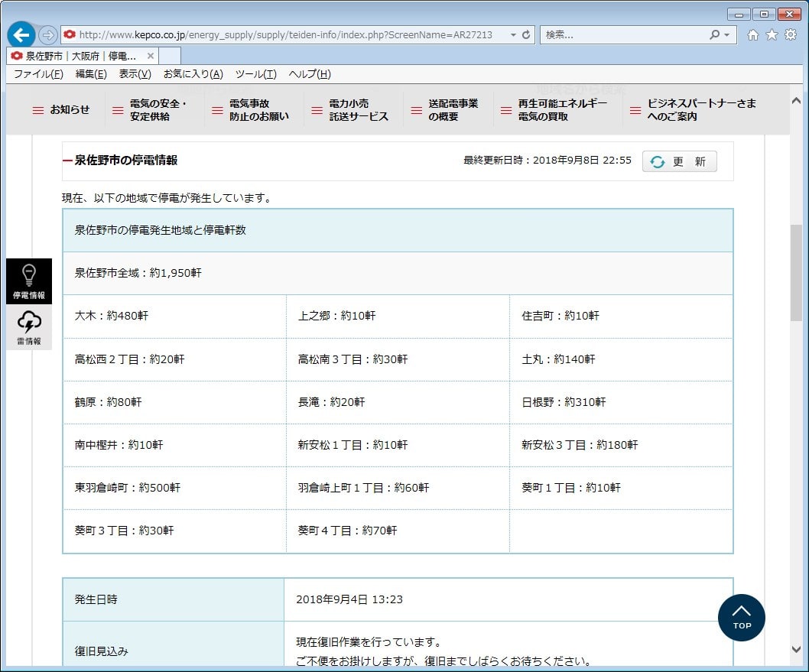
Task: Click the 更新 refresh button
Action: pos(679,161)
